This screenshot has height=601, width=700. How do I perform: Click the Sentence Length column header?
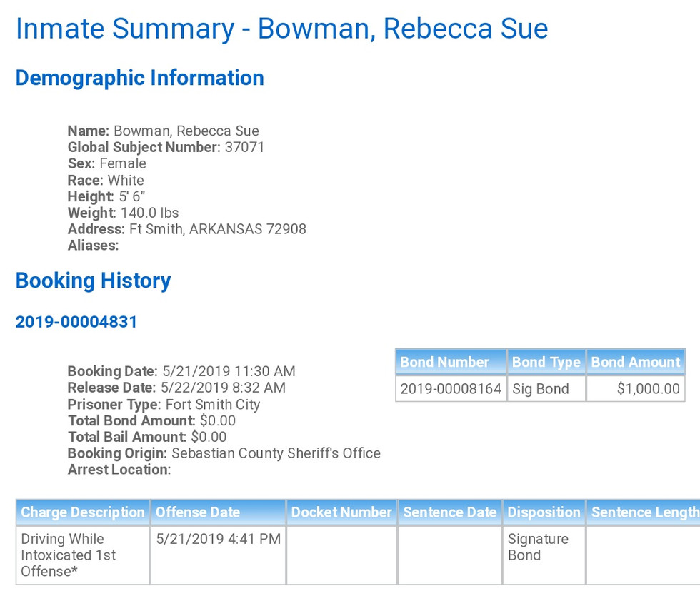click(644, 512)
